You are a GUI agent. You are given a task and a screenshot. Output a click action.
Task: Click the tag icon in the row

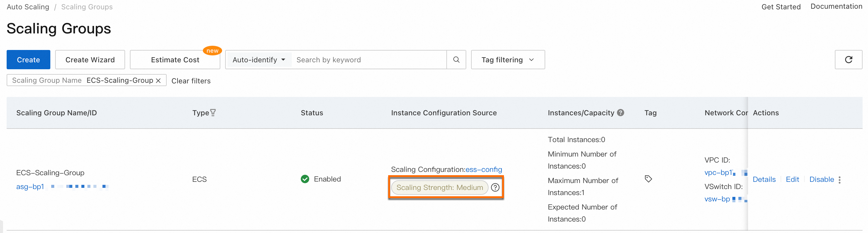pos(648,179)
